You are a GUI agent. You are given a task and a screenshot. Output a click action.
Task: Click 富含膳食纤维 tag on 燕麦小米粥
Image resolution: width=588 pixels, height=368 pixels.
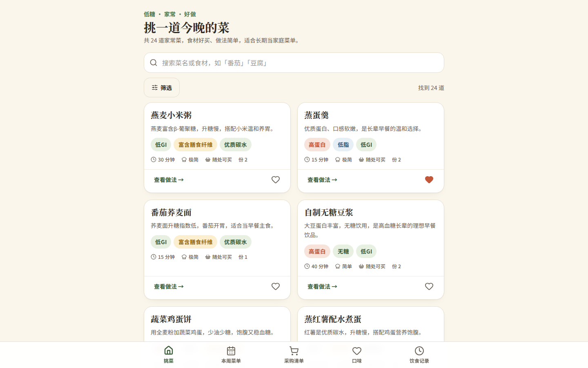(x=195, y=145)
